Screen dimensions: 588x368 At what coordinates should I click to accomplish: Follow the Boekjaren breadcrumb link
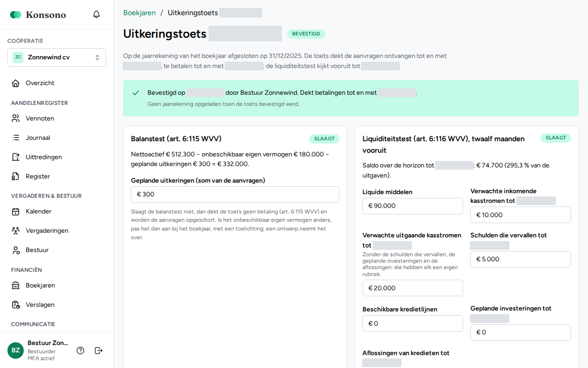(x=139, y=13)
